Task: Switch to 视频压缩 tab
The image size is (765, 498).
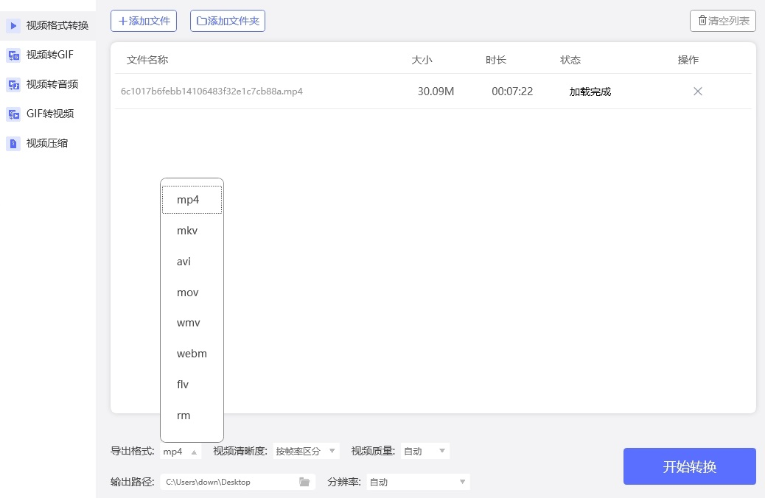Action: [x=48, y=143]
